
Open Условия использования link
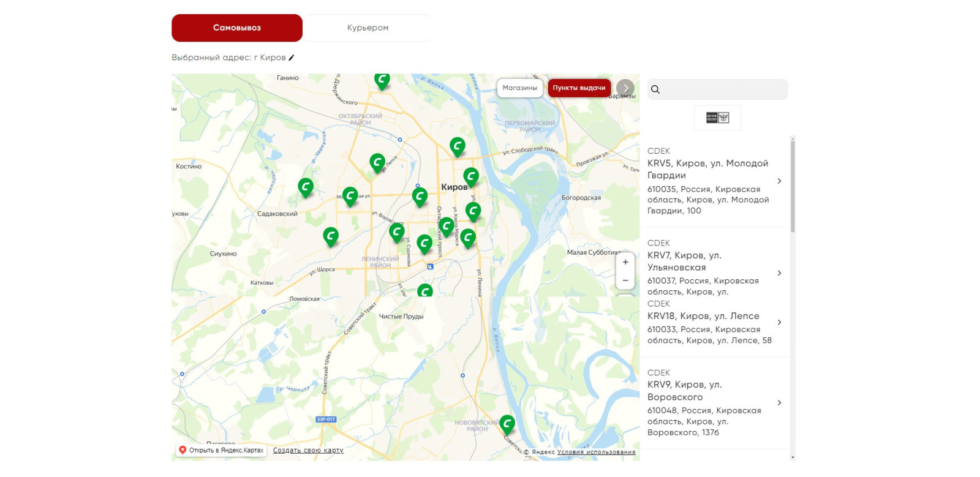[597, 453]
